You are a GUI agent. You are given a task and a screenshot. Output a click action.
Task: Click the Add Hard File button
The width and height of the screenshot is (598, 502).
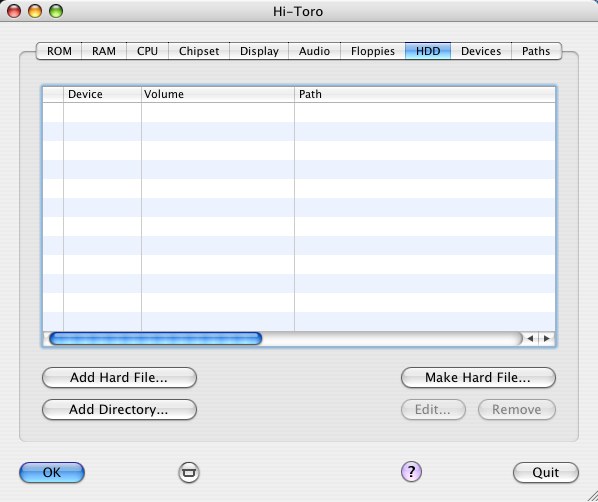point(119,378)
